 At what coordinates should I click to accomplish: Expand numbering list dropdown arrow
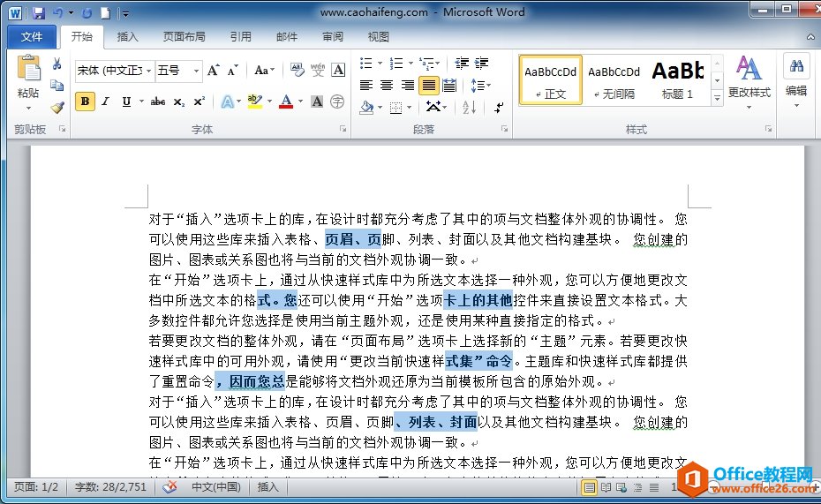tap(410, 64)
